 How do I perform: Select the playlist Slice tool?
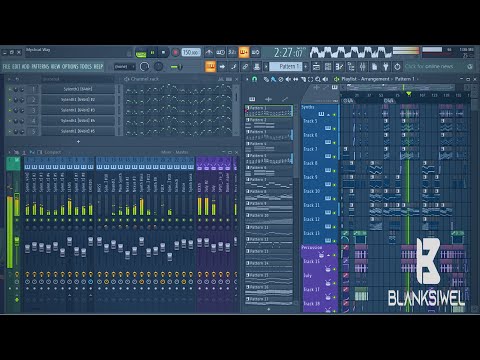tap(303, 79)
